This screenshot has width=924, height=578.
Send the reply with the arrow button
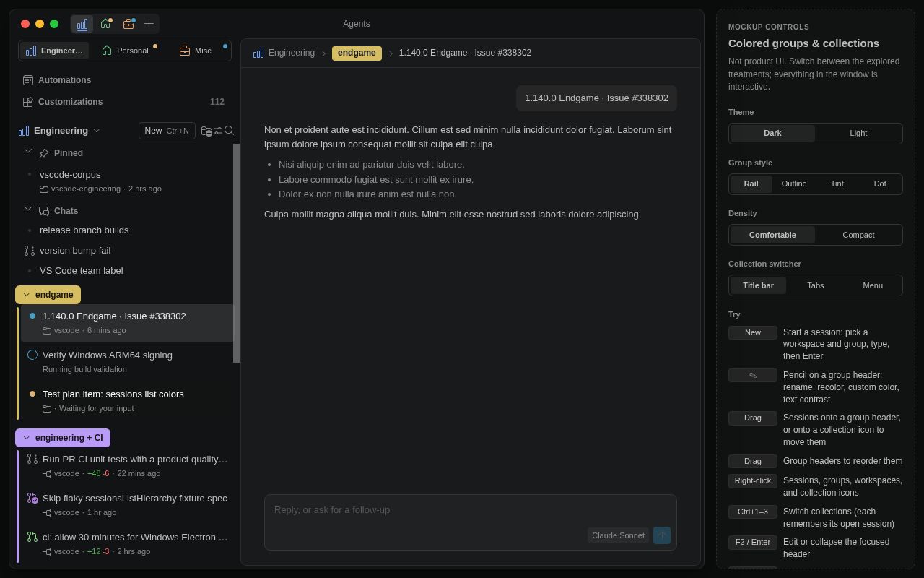point(662,535)
